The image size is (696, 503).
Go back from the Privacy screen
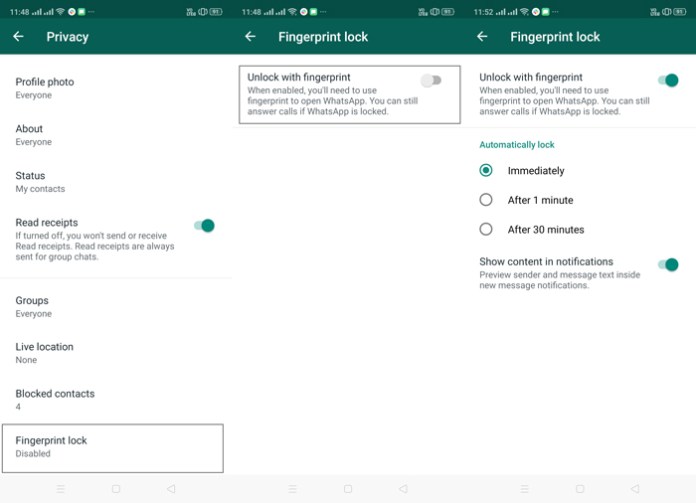pyautogui.click(x=18, y=36)
